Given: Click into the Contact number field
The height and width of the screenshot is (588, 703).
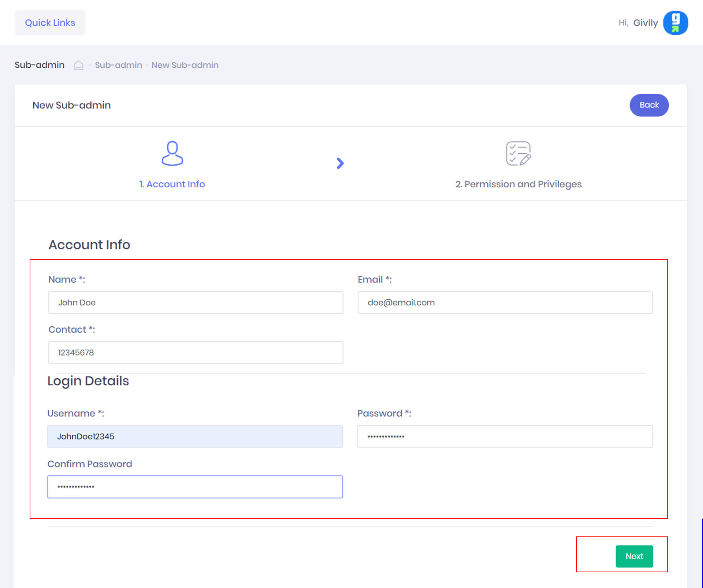Looking at the screenshot, I should point(196,352).
